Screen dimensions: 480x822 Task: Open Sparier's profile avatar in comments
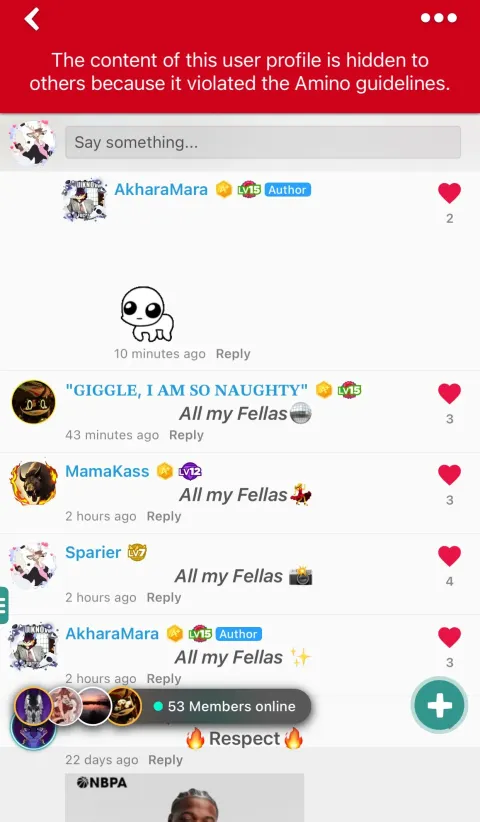click(x=34, y=565)
